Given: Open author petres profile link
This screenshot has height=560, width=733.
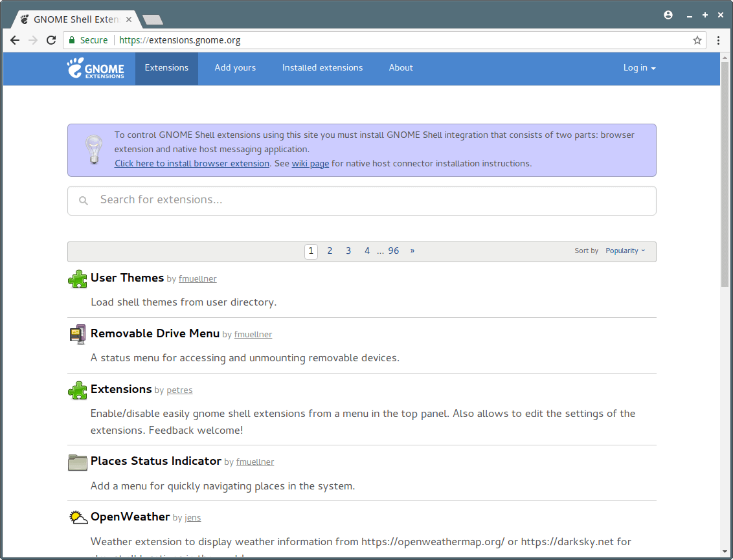Looking at the screenshot, I should click(179, 390).
